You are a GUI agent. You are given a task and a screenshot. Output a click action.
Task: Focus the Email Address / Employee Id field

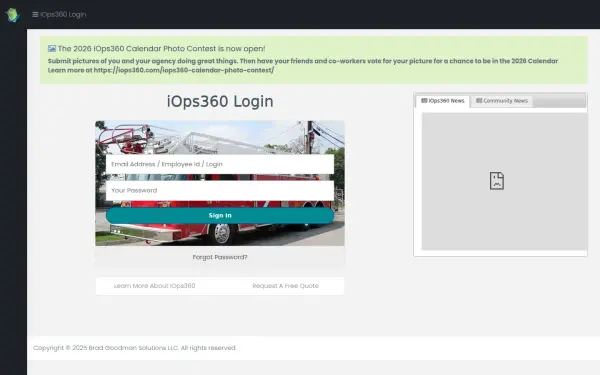(x=220, y=164)
